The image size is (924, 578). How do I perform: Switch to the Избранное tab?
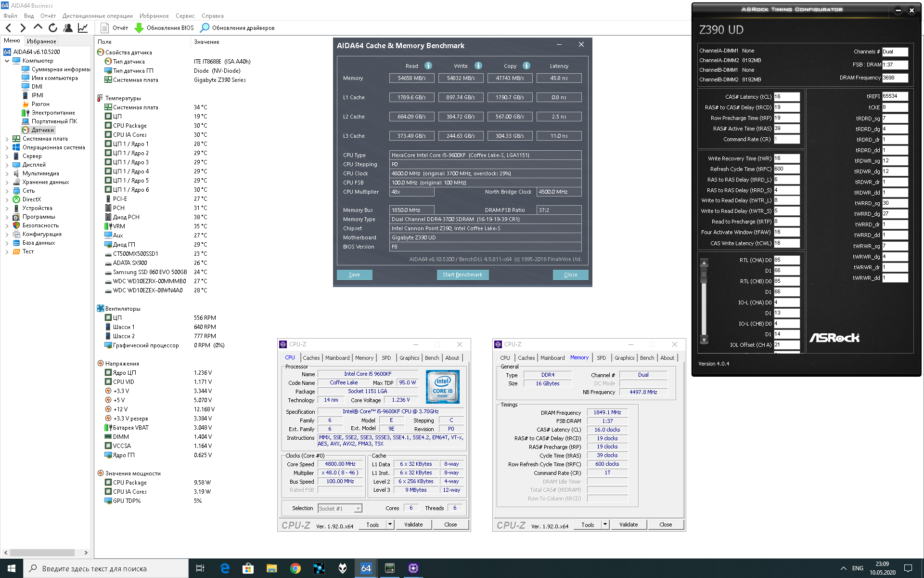[41, 41]
